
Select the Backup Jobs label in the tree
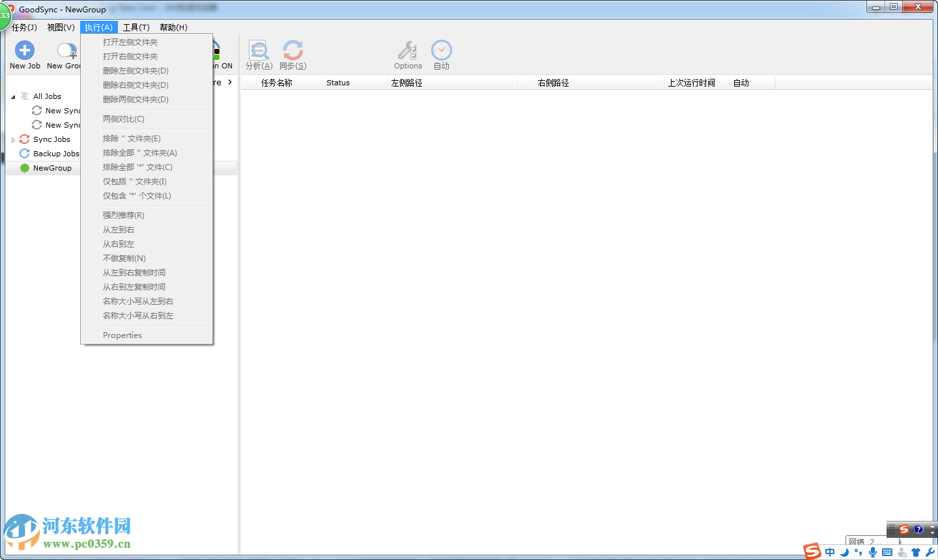(56, 154)
